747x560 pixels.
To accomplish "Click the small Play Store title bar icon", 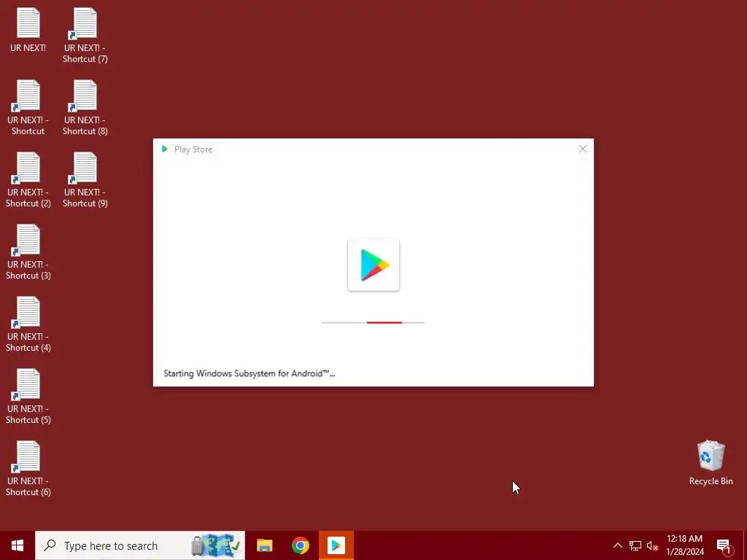I will (x=165, y=149).
